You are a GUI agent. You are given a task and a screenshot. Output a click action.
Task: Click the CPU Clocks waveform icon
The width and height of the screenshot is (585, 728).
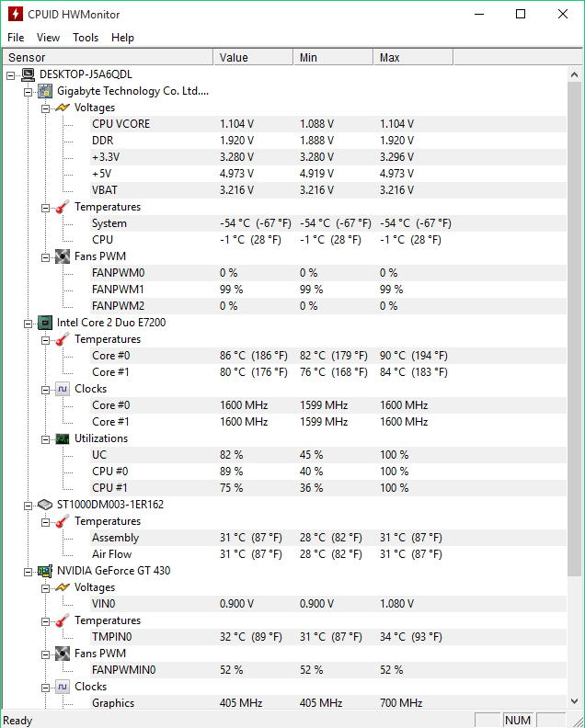tap(63, 389)
